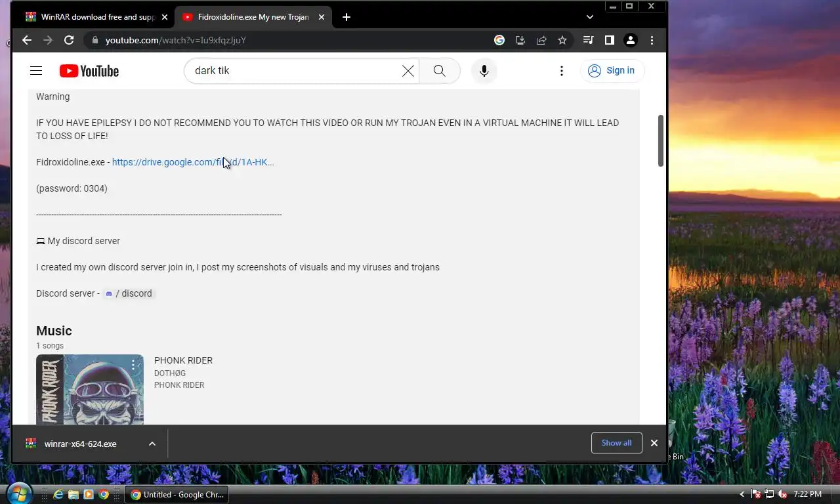840x504 pixels.
Task: Open Windows Explorer folder on taskbar
Action: pyautogui.click(x=73, y=494)
